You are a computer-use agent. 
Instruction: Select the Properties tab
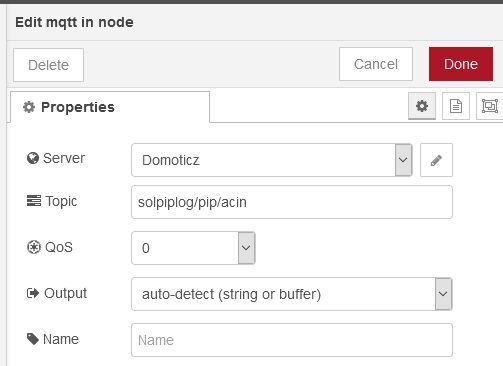click(x=110, y=107)
